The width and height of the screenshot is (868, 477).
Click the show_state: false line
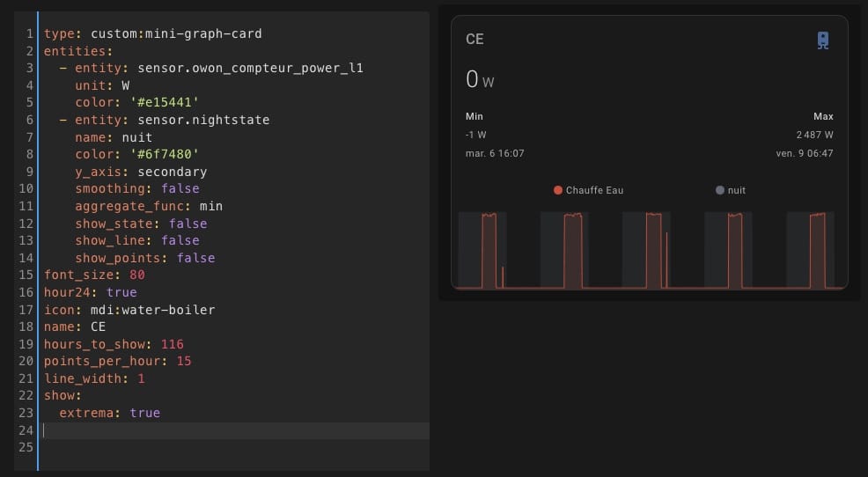141,224
